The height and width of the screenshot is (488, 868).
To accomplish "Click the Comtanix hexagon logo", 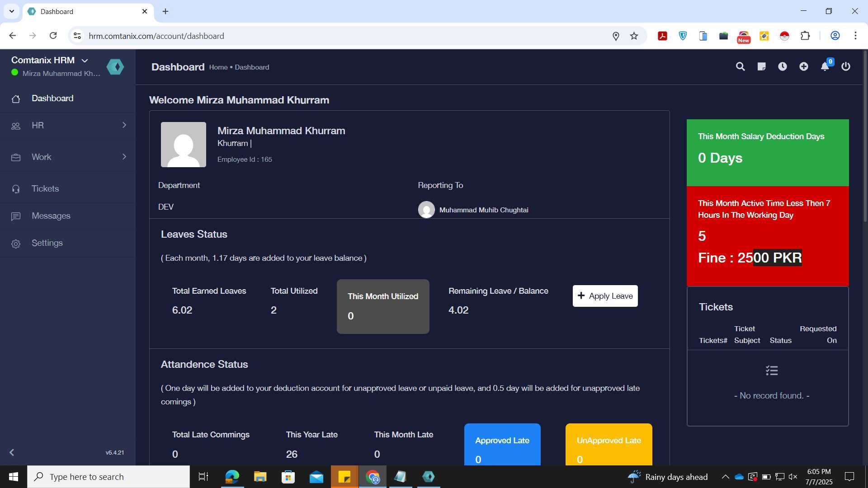I will coord(115,67).
